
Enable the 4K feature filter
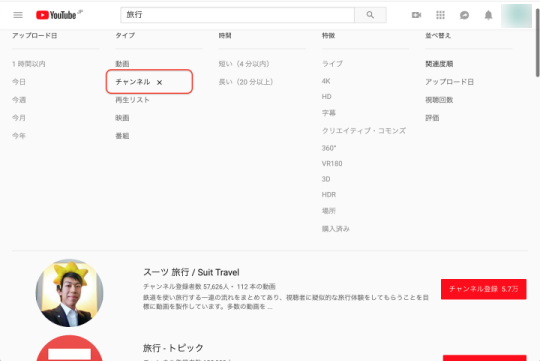[326, 81]
